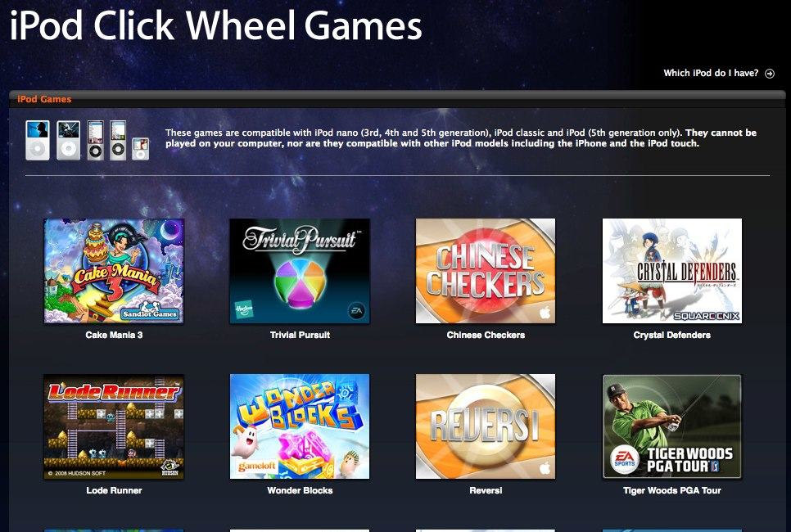This screenshot has width=791, height=532.
Task: Click the iPod Games section header
Action: click(x=44, y=99)
